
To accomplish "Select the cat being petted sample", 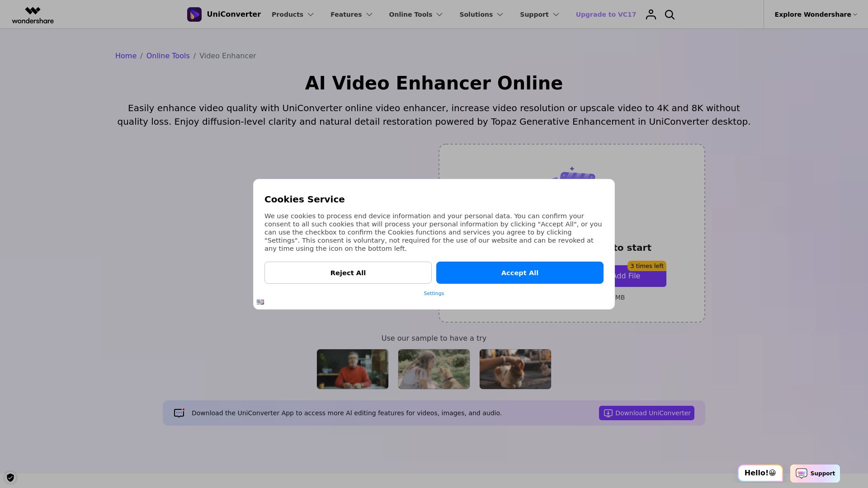I will pyautogui.click(x=515, y=369).
